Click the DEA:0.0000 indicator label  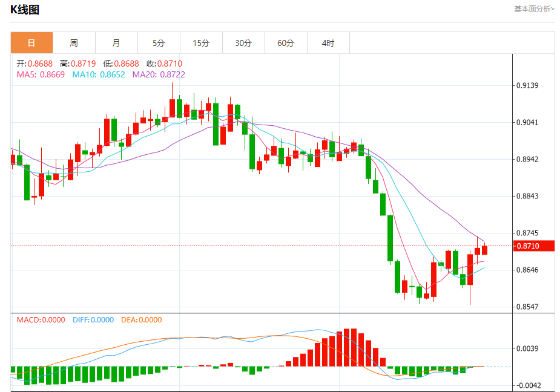click(x=142, y=320)
